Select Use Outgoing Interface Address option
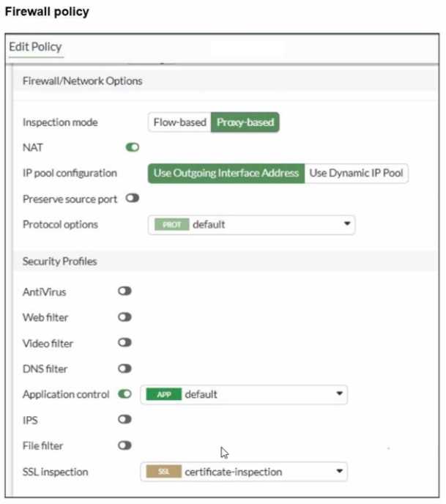 coord(226,174)
